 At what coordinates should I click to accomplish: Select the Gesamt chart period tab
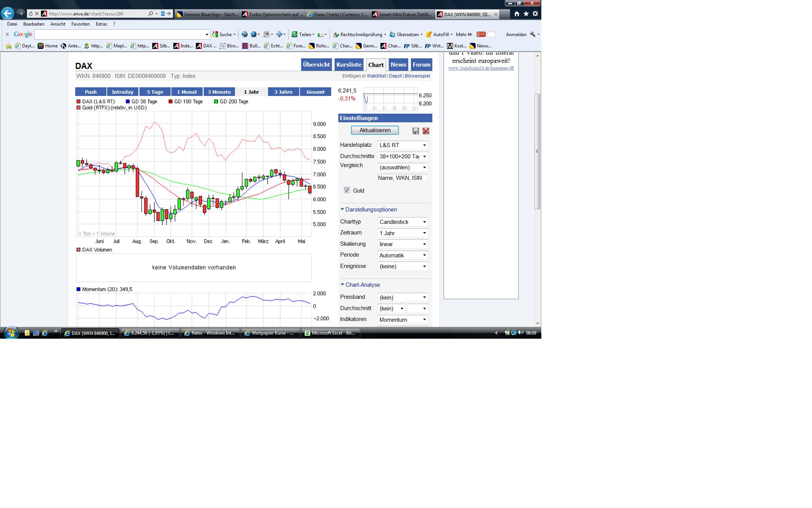pos(315,92)
